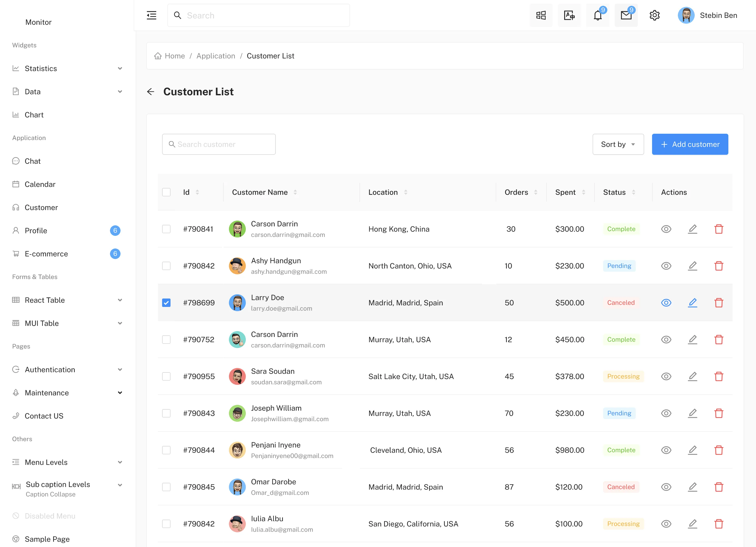Click the notification bell icon
This screenshot has height=547, width=756.
coord(597,15)
